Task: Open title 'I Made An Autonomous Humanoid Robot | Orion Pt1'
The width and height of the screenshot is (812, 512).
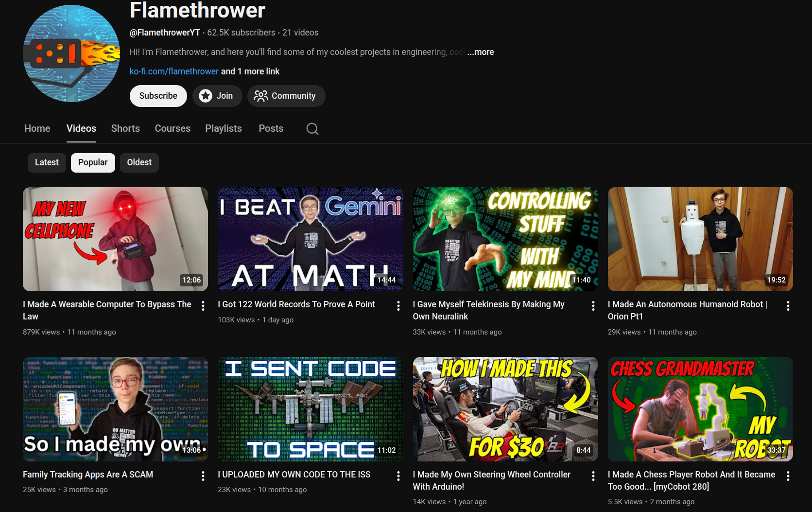Action: point(688,310)
